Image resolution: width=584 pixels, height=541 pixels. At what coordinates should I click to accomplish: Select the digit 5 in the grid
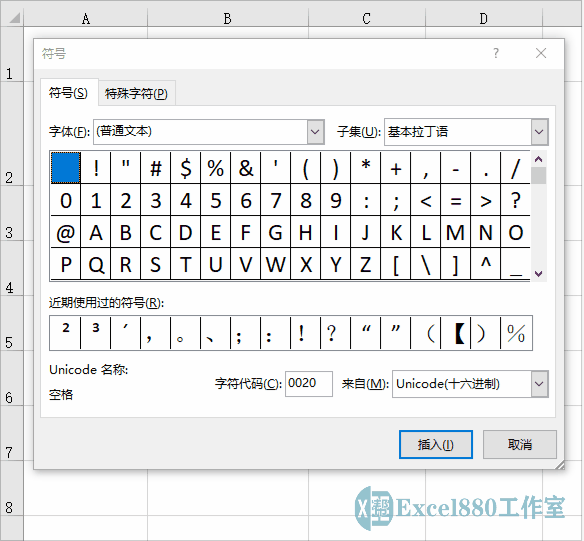(x=216, y=200)
